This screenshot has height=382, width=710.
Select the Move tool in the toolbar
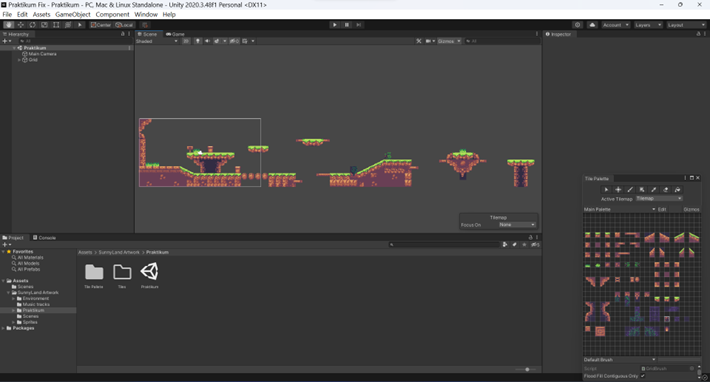pos(20,25)
